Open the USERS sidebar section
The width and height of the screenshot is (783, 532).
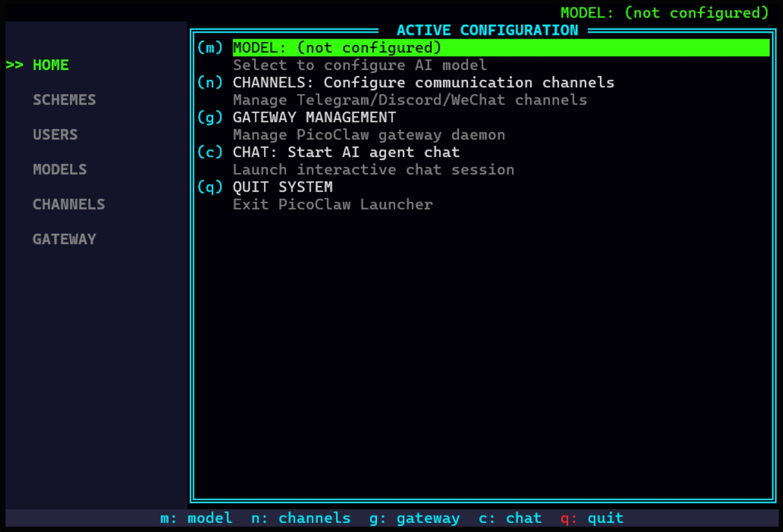(x=55, y=134)
